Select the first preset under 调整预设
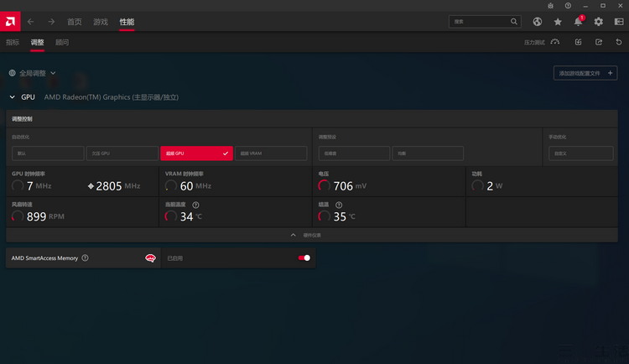This screenshot has width=629, height=364. click(x=354, y=153)
